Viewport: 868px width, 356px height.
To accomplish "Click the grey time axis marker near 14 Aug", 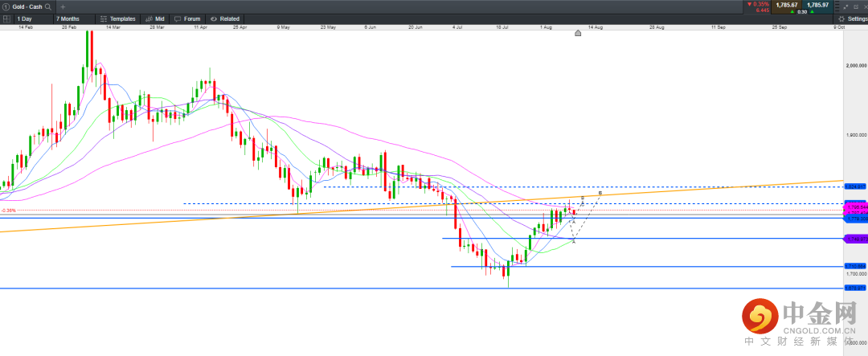I will point(578,33).
